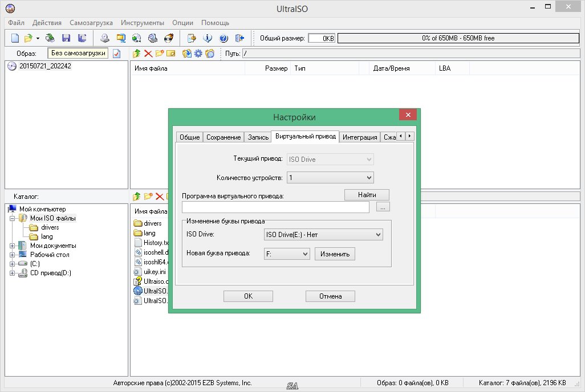Switch to the Общие tab
This screenshot has width=585, height=392.
[189, 137]
